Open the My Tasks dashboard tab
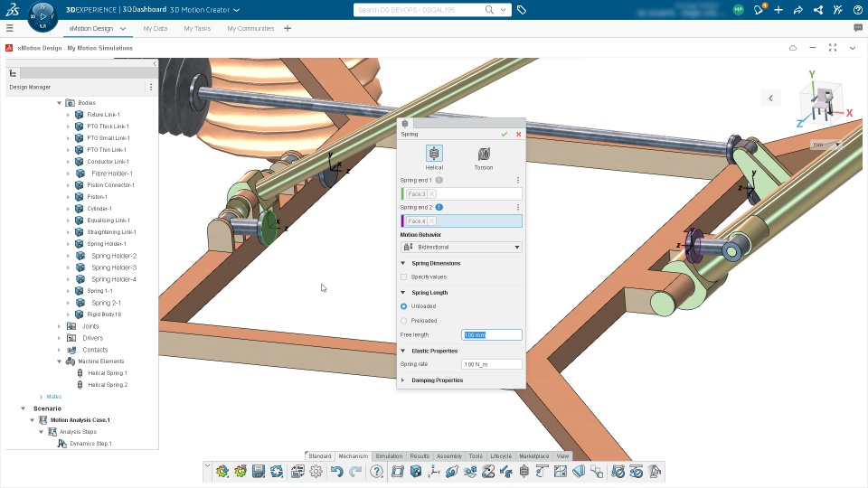The width and height of the screenshot is (868, 488). 197,28
